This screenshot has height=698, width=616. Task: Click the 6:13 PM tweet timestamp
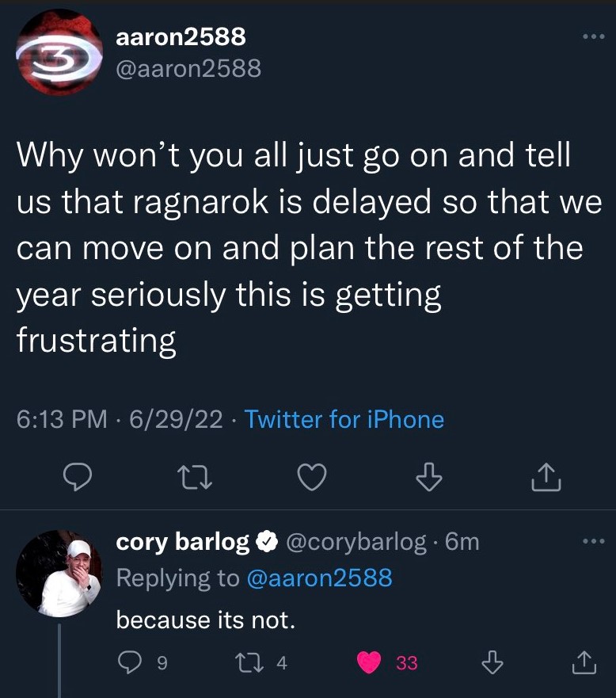pos(62,419)
